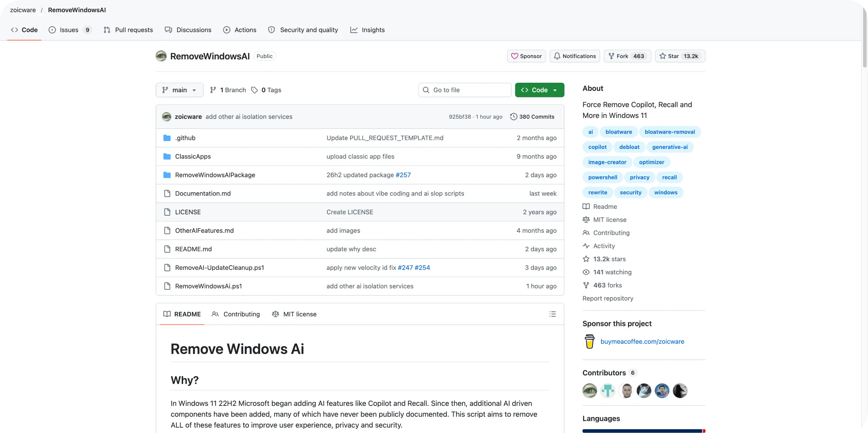Open the green Code dropdown
This screenshot has height=433, width=868.
[x=539, y=90]
